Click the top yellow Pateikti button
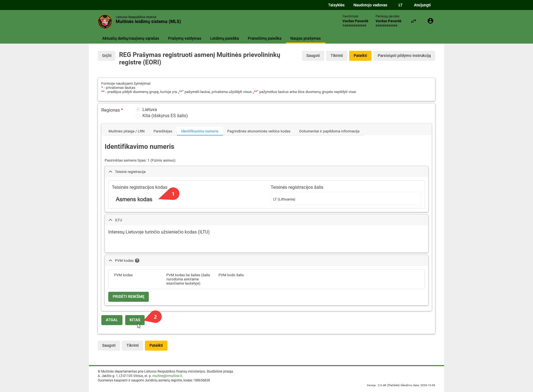This screenshot has height=392, width=533. coord(360,56)
